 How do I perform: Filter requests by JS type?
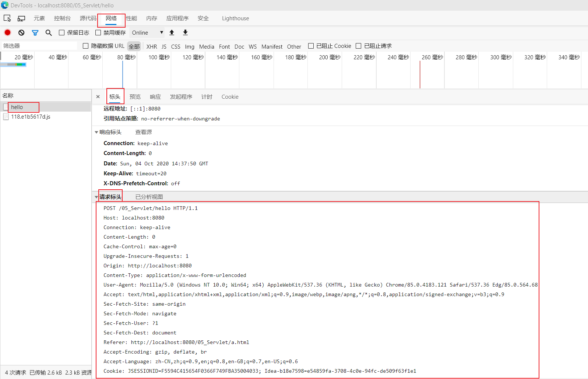[x=164, y=46]
